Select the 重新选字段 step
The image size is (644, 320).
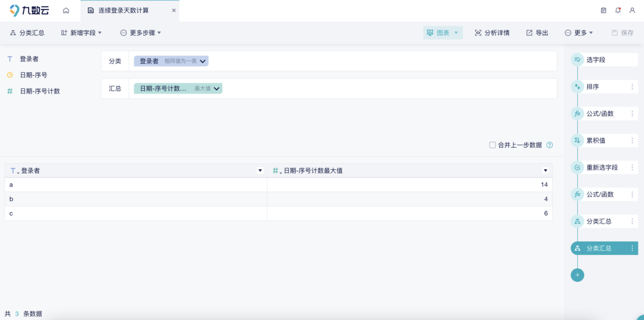pos(604,167)
